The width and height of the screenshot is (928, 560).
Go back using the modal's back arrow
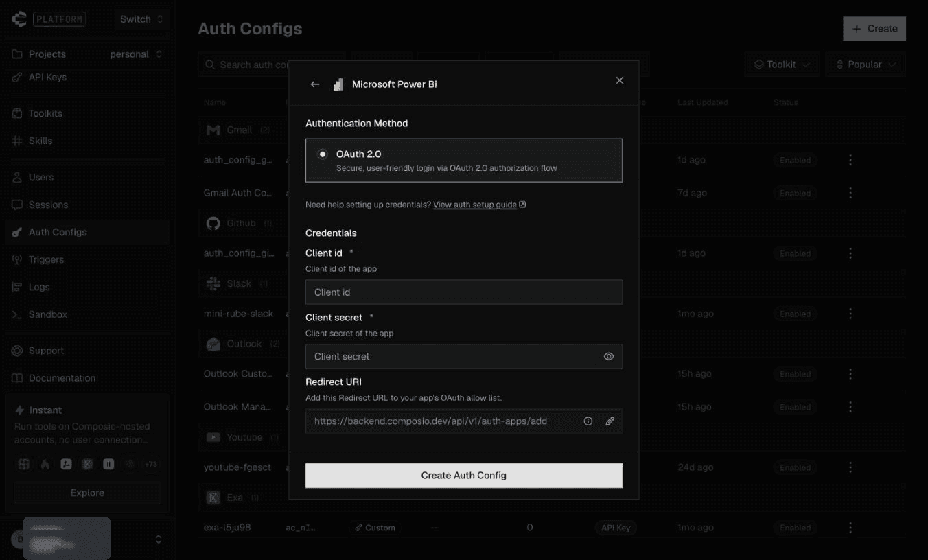point(315,84)
